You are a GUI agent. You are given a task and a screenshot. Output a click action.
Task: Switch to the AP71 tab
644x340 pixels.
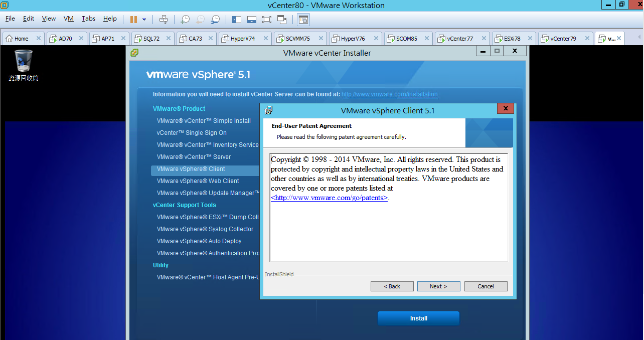109,38
